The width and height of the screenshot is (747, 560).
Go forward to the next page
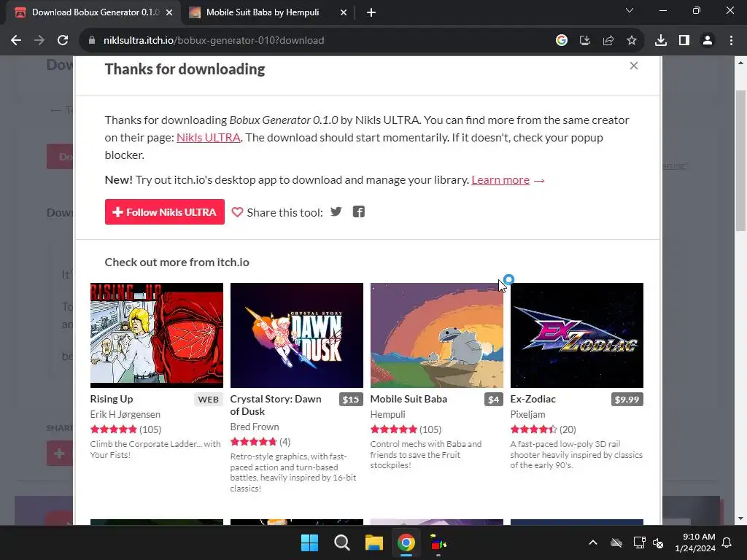(x=39, y=41)
